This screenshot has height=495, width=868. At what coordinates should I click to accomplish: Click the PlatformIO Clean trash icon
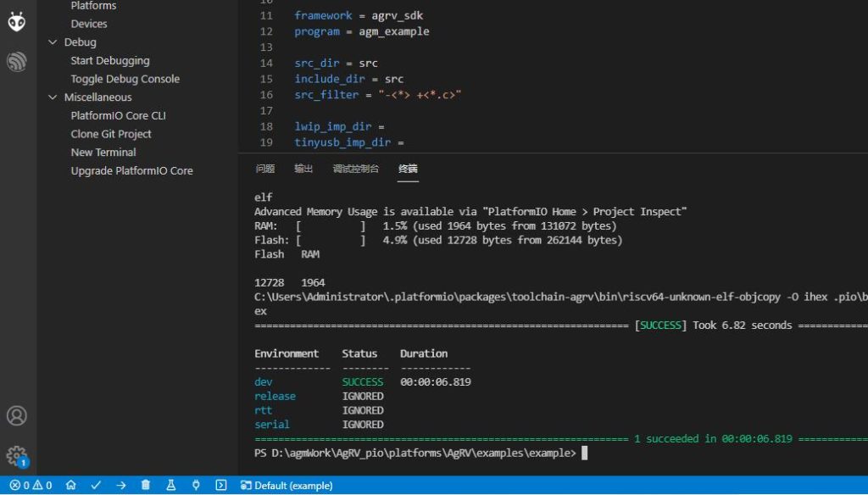click(146, 485)
